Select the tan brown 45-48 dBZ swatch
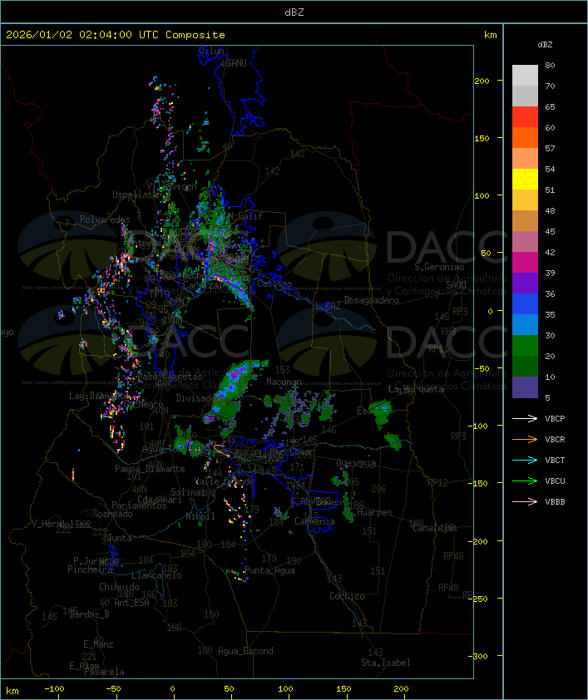This screenshot has width=588, height=700. click(x=525, y=221)
